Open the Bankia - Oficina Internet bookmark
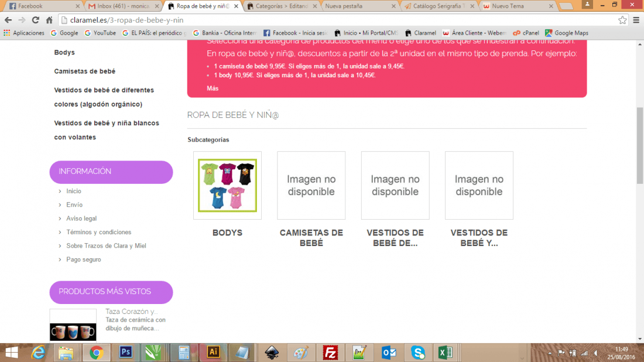The width and height of the screenshot is (644, 362). [225, 33]
